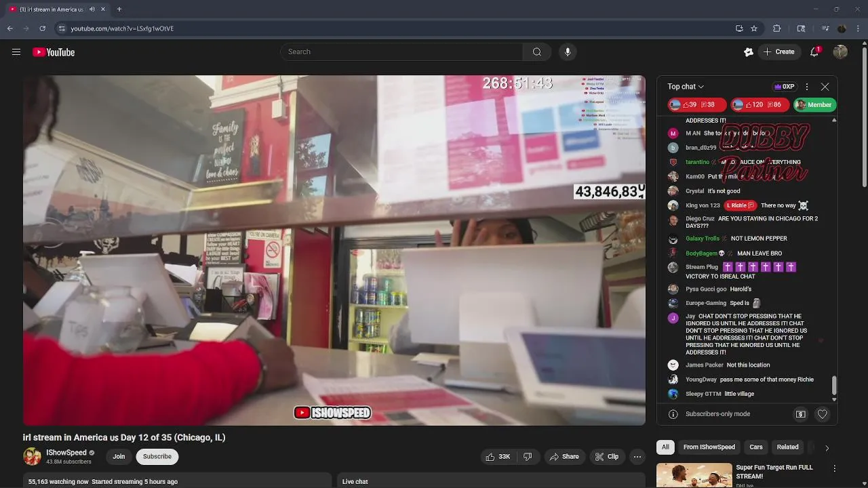Screen dimensions: 868x488
Task: Click James Packer 'Not this location' message
Action: coord(728,365)
